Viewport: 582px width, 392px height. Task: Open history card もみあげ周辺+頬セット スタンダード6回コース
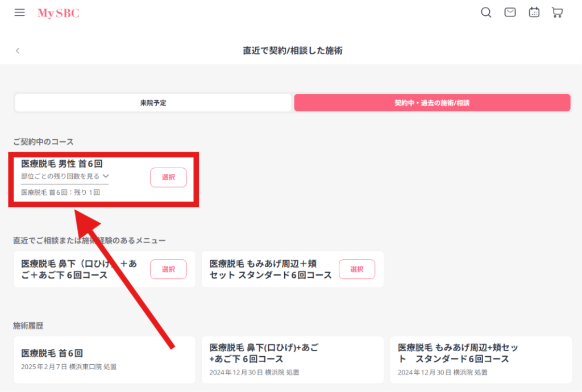481,360
